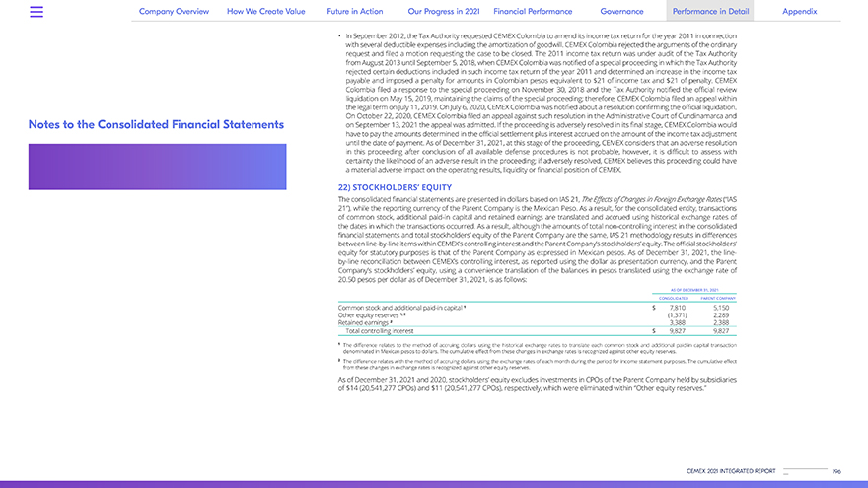Click the Common stock and additional paid-in capital row
Screen dimensions: 868x488
click(398, 309)
